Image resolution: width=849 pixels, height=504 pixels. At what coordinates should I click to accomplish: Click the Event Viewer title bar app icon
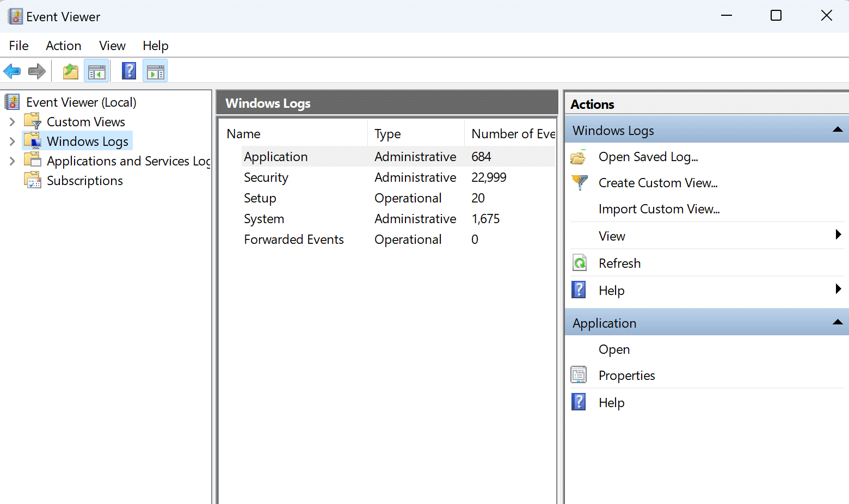pos(15,16)
